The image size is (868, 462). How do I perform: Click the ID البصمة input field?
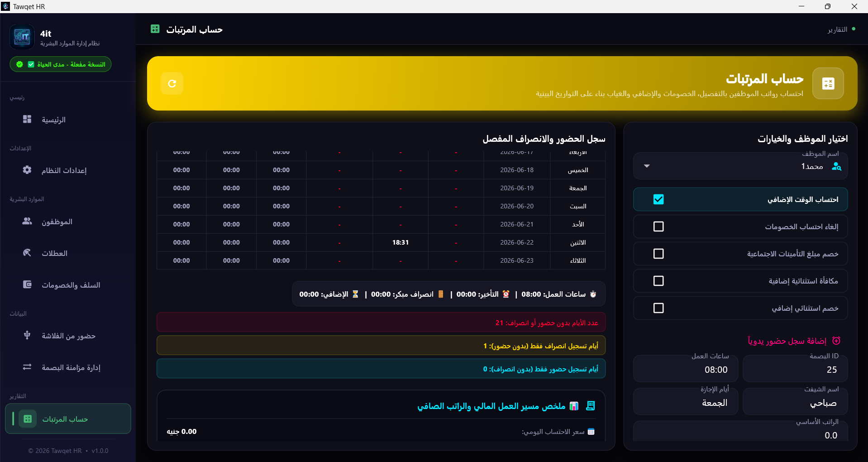click(795, 369)
